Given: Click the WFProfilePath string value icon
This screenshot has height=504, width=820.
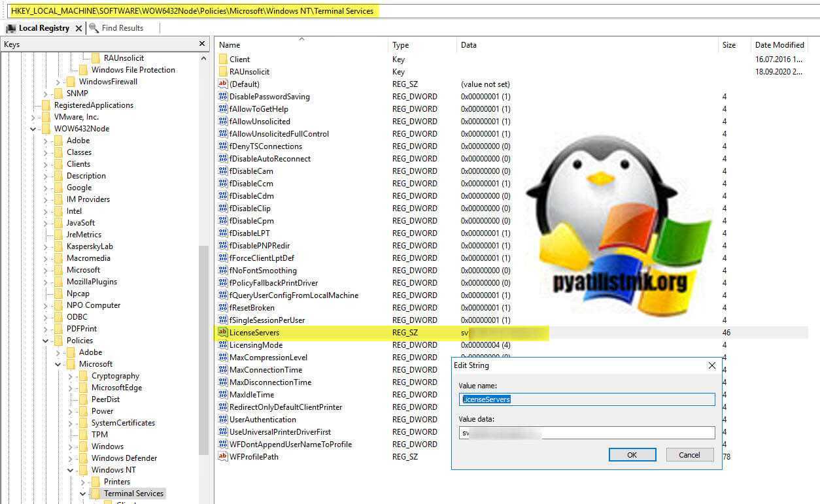Looking at the screenshot, I should point(222,456).
